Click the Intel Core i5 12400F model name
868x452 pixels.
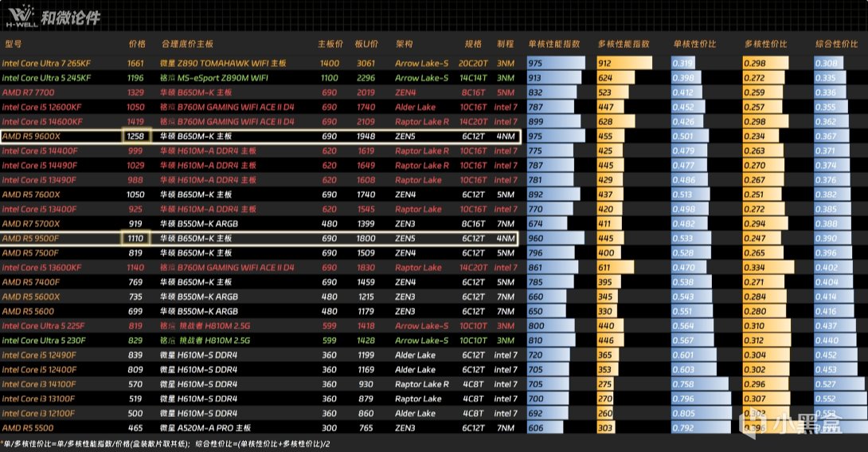coord(39,369)
